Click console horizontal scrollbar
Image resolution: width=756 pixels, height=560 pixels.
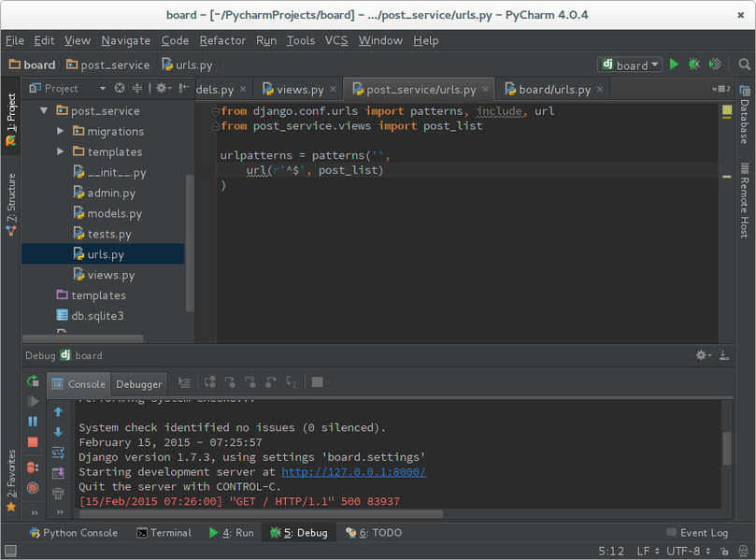(x=261, y=514)
